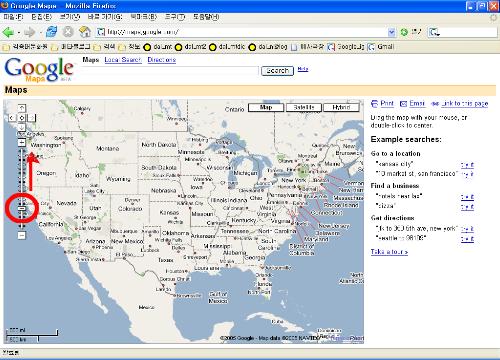Image resolution: width=500 pixels, height=360 pixels.
Task: Switch map view to Satellite
Action: point(304,107)
